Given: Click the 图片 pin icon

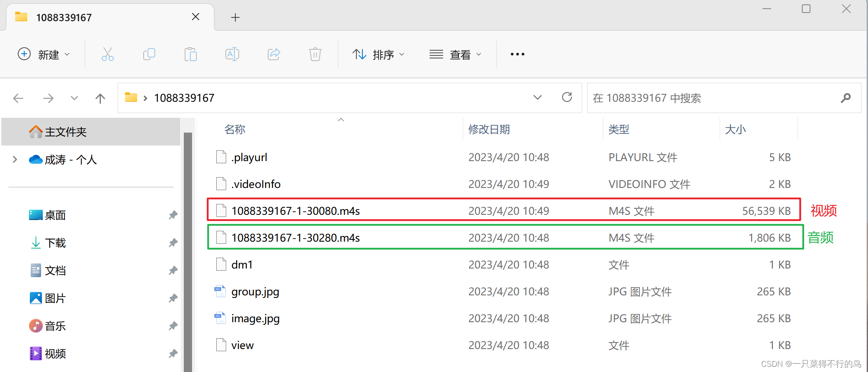Looking at the screenshot, I should pos(173,298).
